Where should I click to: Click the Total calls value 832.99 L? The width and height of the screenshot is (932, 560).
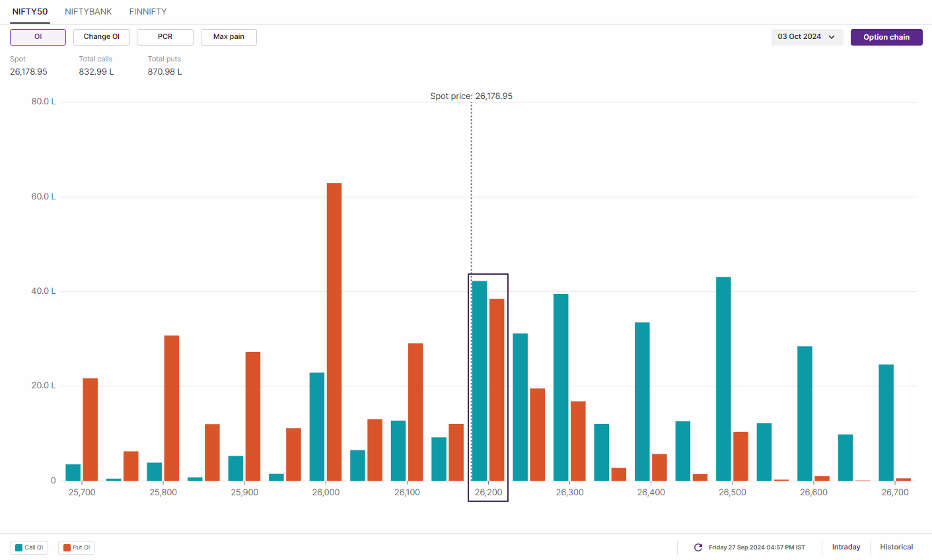(x=96, y=72)
